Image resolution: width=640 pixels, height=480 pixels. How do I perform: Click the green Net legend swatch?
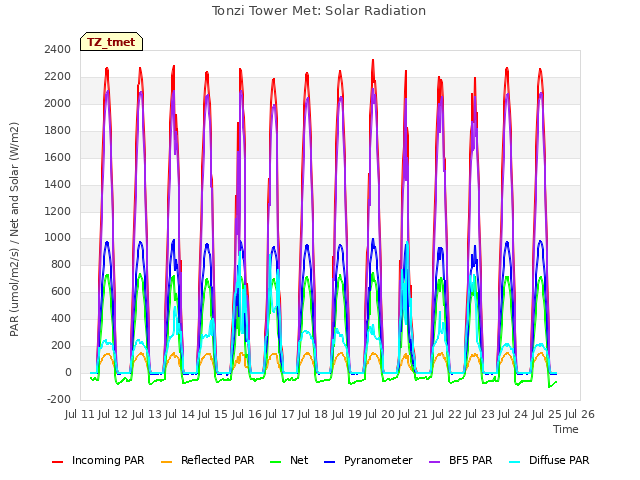click(x=276, y=461)
